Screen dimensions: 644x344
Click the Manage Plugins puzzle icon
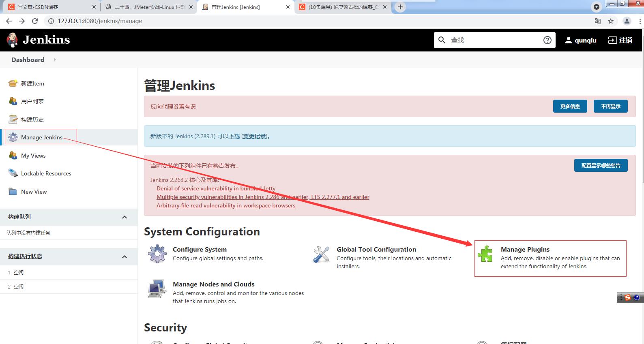485,254
